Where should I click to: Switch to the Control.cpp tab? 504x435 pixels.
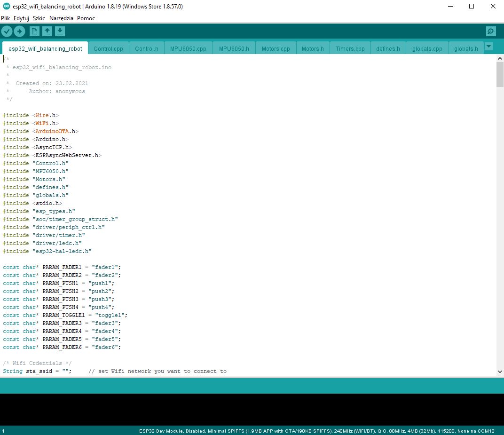(108, 48)
